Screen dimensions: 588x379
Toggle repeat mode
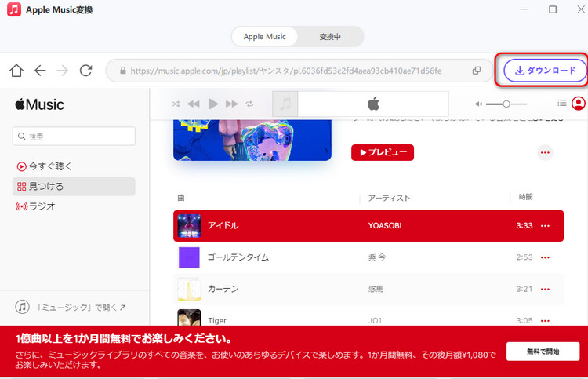pos(249,104)
